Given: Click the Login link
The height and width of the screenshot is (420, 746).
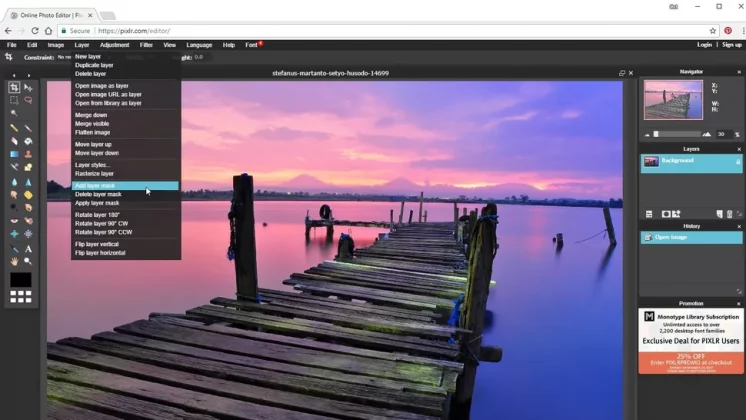Looking at the screenshot, I should pos(704,45).
